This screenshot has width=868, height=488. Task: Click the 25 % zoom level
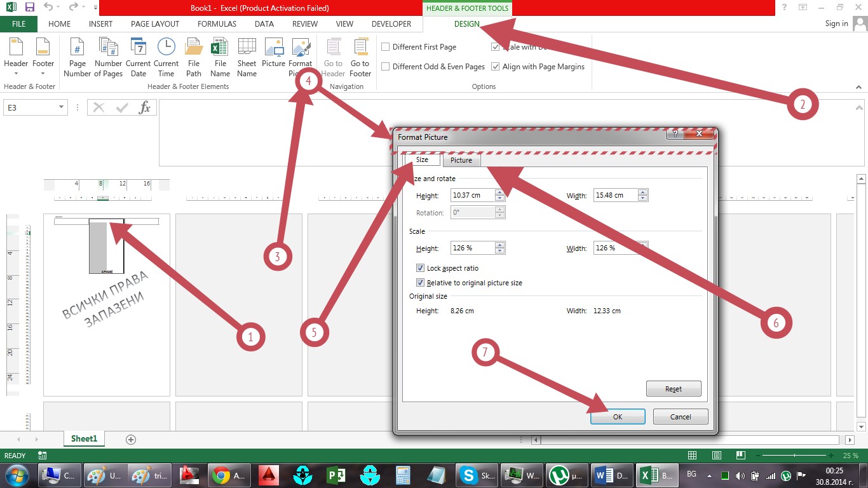[x=851, y=456]
